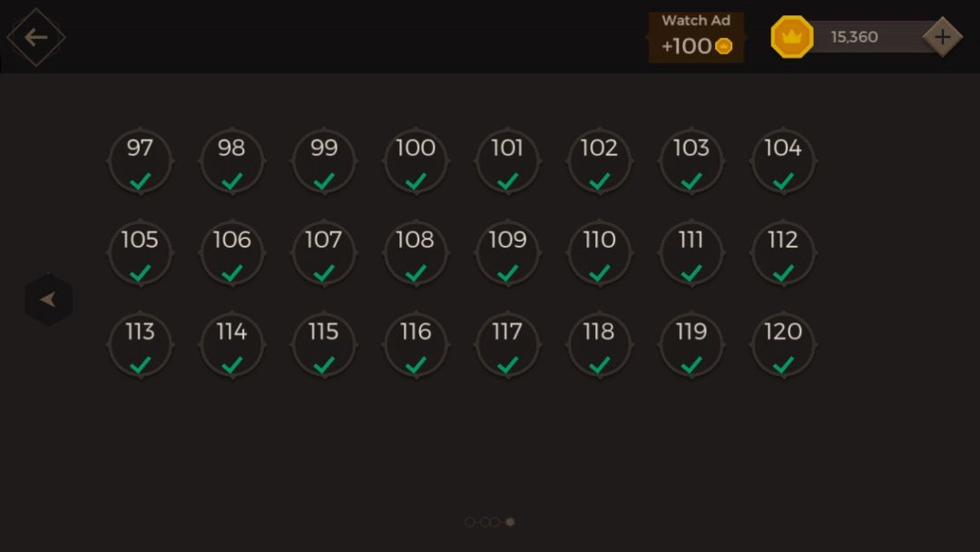Go to previous level page arrow

pos(48,300)
